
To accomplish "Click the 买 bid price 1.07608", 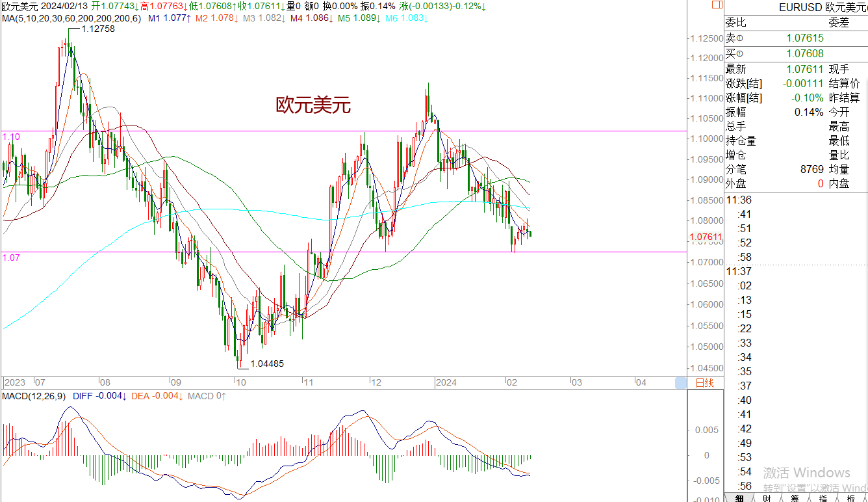I will tap(805, 53).
